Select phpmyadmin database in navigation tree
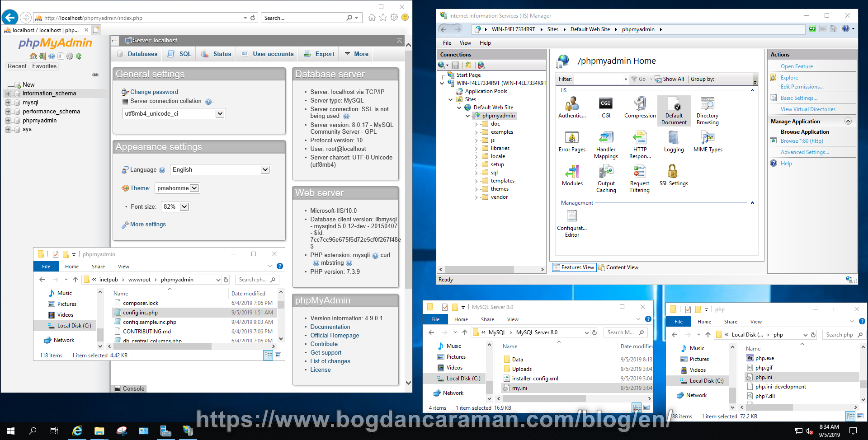Screen dimensions: 868x440 coord(40,121)
